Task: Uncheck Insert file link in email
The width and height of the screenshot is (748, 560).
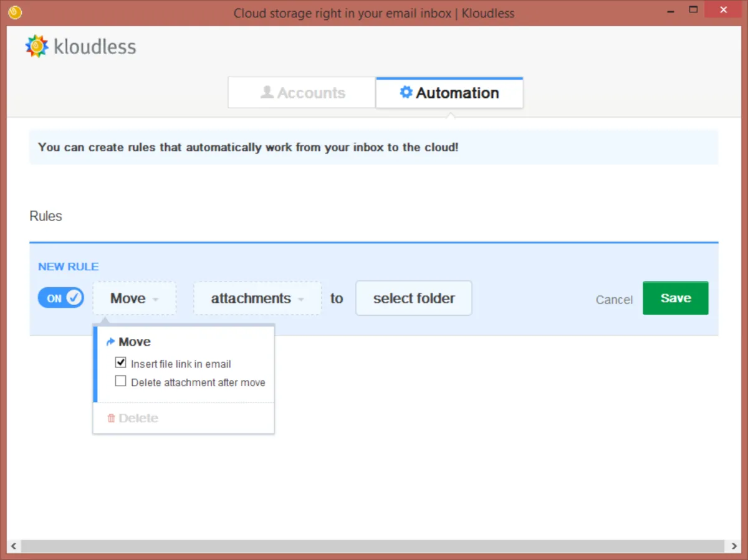Action: coord(121,363)
